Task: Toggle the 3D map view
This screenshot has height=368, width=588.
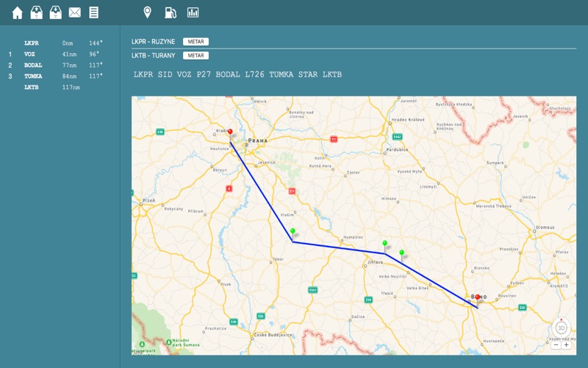Action: point(561,328)
